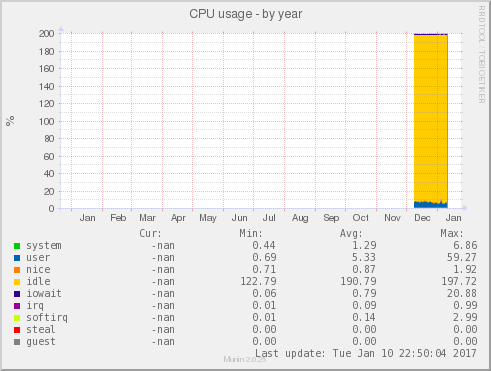The image size is (491, 371).
Task: Click the Max: column header
Action: [x=452, y=233]
